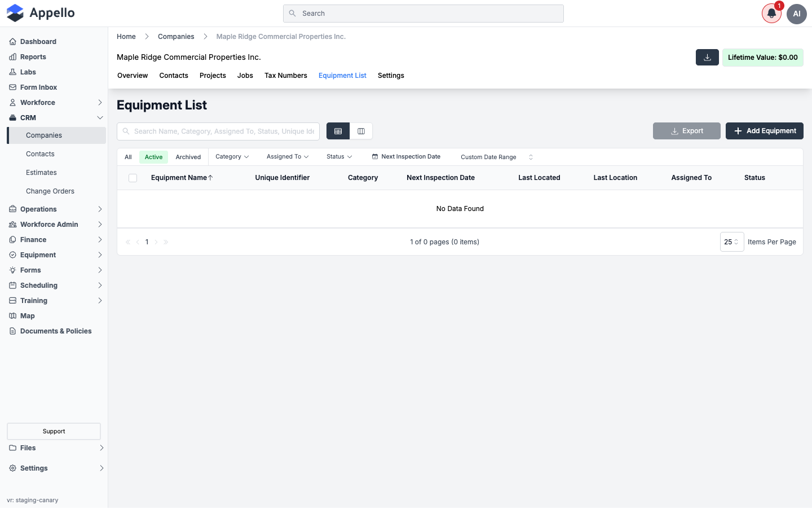The width and height of the screenshot is (812, 518).
Task: Click the Equipment checkmark icon
Action: coord(12,255)
